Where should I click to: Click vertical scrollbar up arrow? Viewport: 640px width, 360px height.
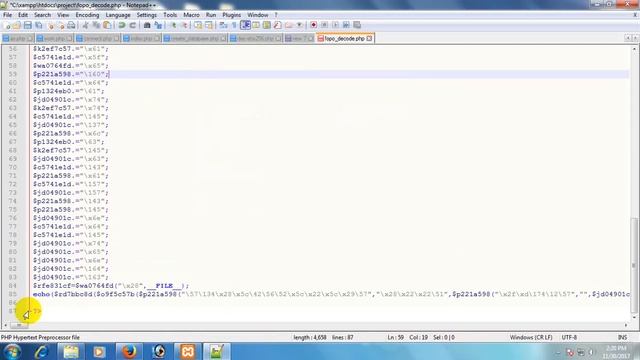coord(634,49)
